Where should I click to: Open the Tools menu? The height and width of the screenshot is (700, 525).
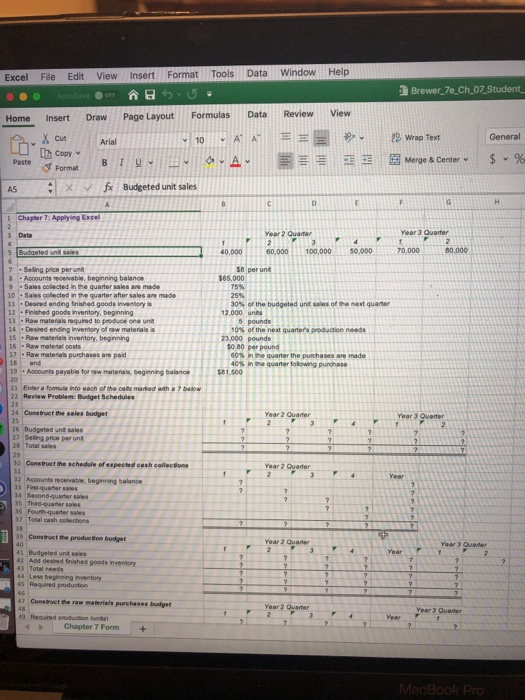click(x=222, y=74)
